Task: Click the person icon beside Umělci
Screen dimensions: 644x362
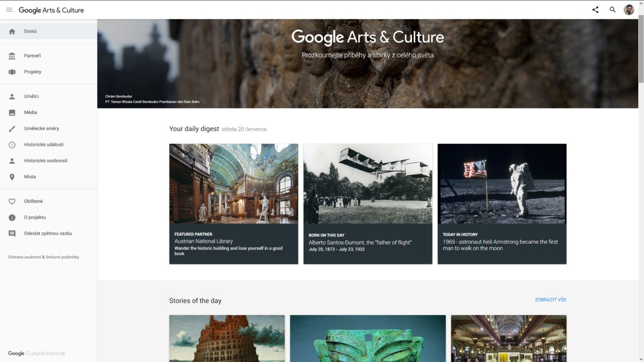Action: (12, 96)
